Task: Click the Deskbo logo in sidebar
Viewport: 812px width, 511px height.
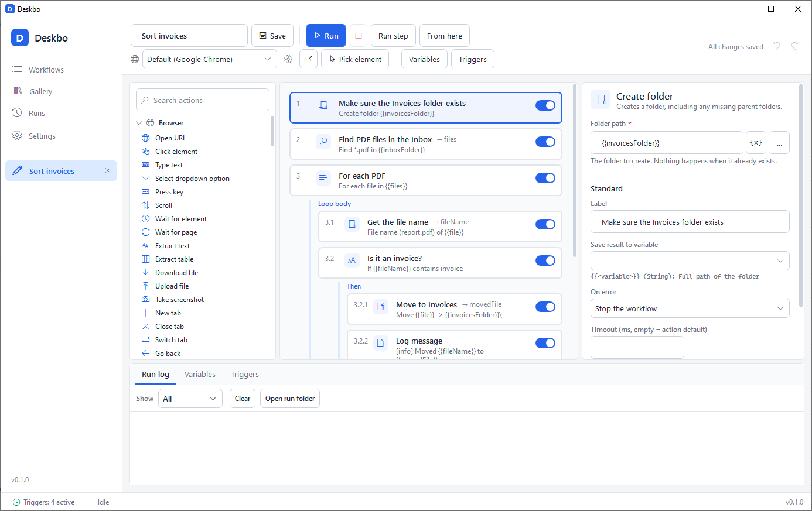Action: (20, 38)
